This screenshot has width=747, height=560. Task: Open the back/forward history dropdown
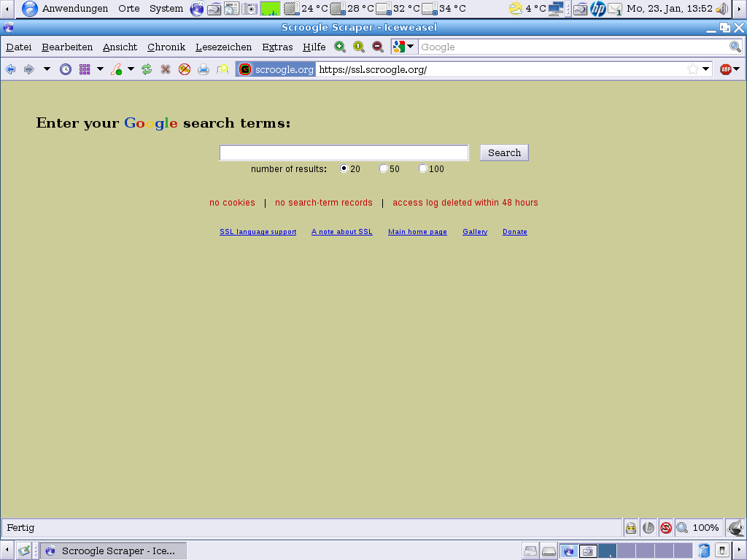click(x=47, y=69)
